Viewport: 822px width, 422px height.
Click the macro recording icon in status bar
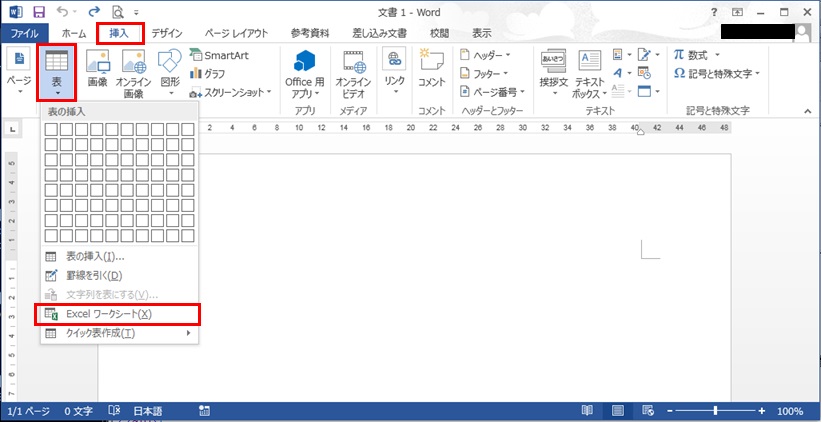204,412
